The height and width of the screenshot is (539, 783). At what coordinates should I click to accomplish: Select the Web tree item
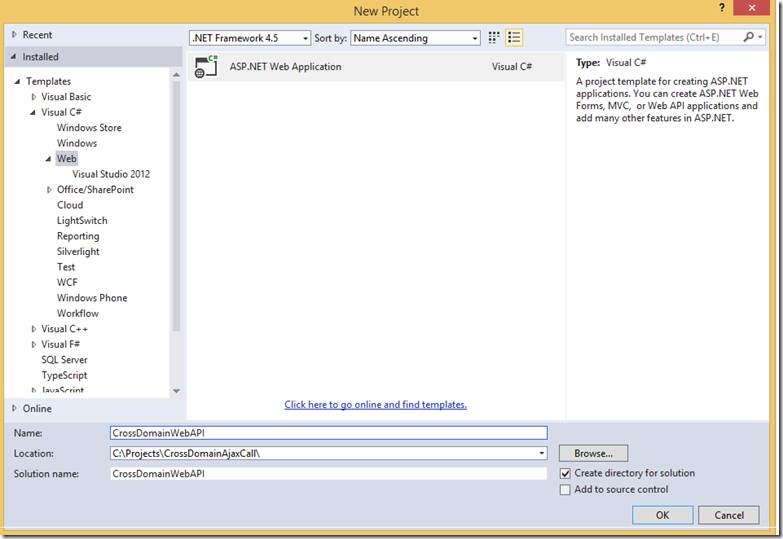[66, 158]
